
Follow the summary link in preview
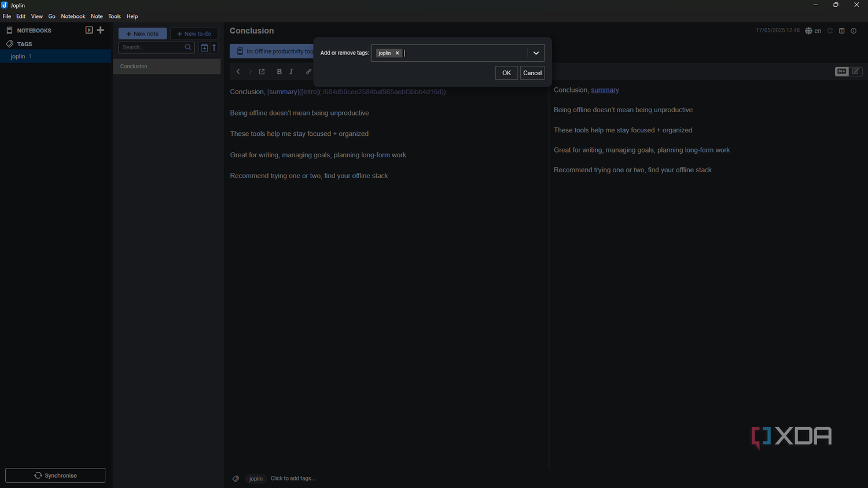pos(605,90)
